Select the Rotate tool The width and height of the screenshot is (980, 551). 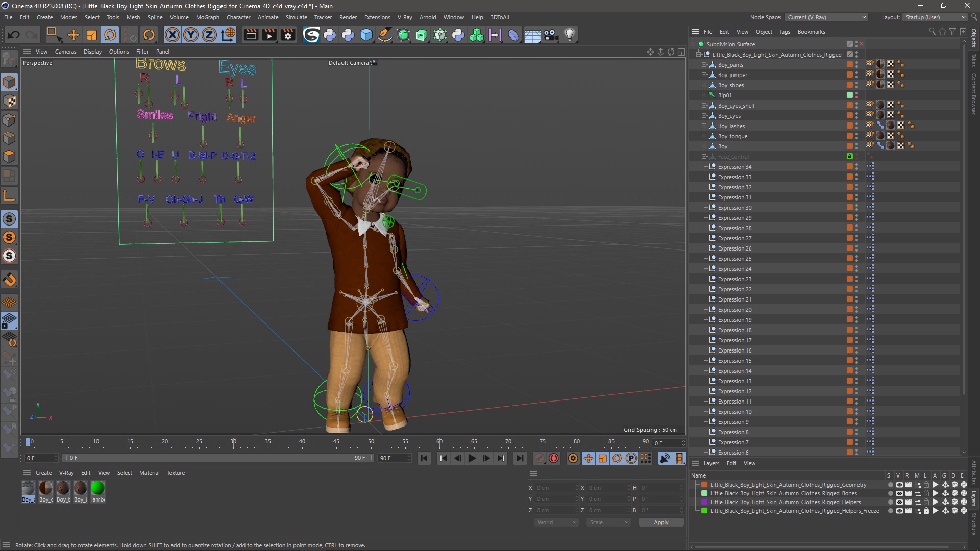pos(110,35)
